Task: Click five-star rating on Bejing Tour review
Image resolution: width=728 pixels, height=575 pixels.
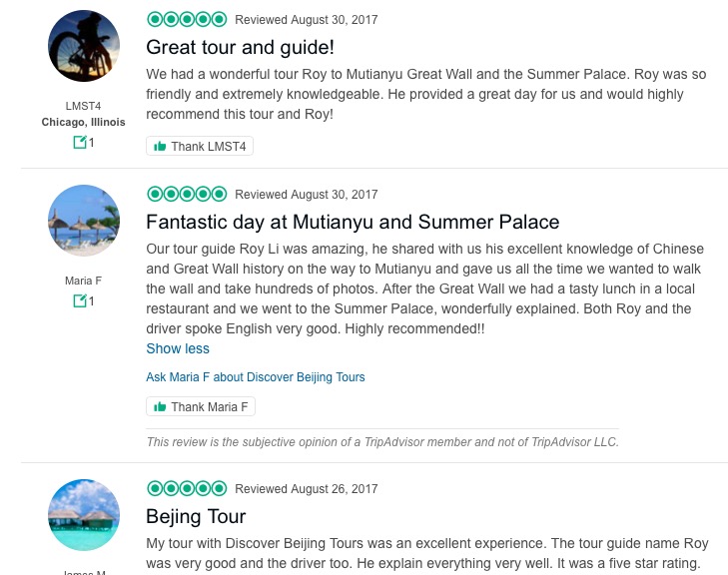Action: (187, 488)
